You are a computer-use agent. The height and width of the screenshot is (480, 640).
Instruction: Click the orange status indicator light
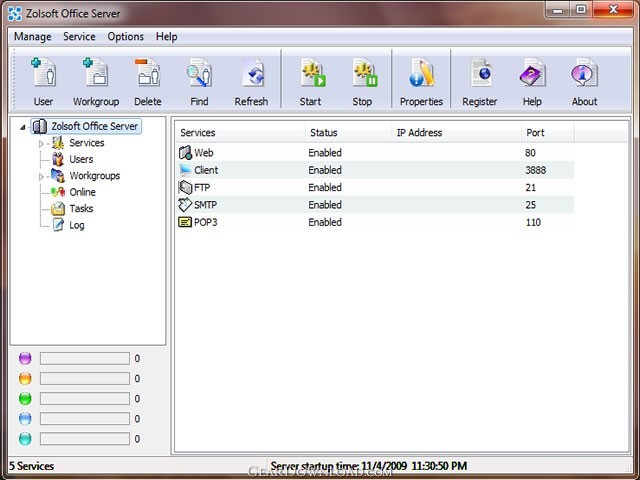pyautogui.click(x=25, y=378)
